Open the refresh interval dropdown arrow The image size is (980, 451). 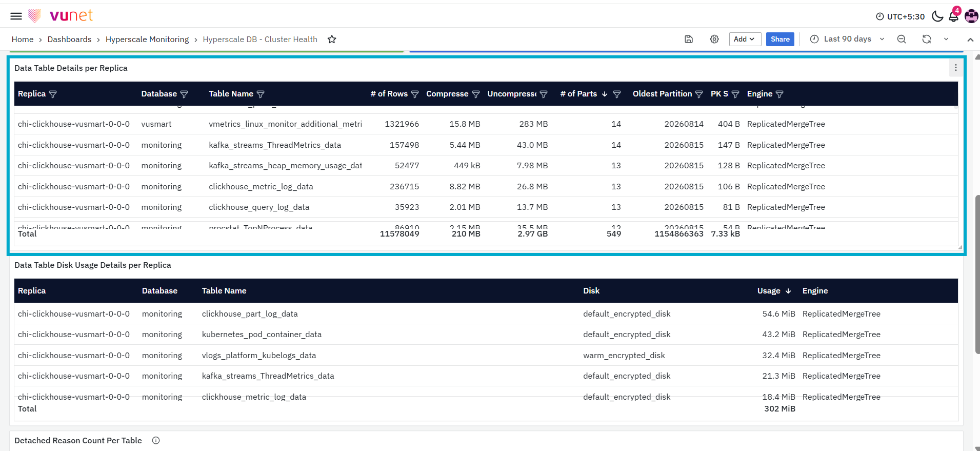946,39
